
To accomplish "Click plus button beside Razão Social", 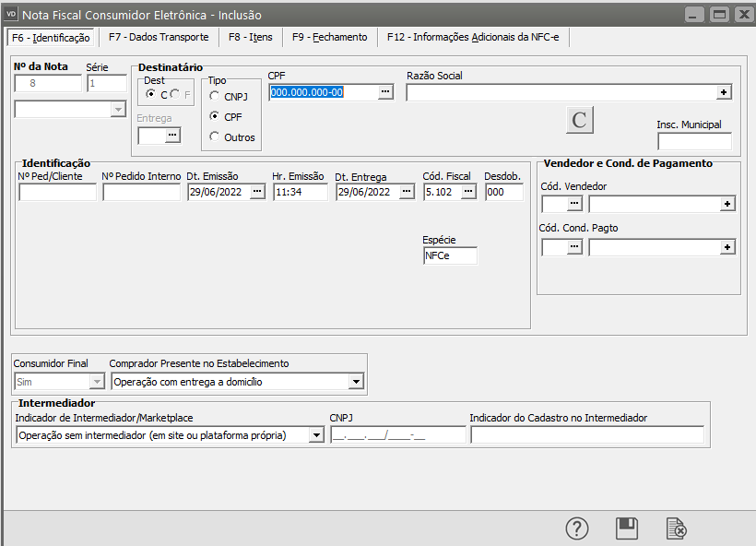I will [725, 92].
